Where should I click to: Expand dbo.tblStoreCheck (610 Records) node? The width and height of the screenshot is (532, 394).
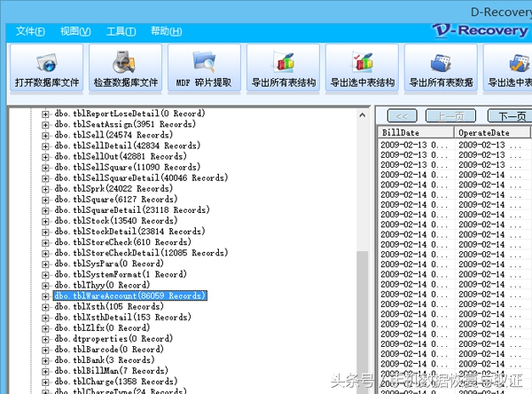45,243
